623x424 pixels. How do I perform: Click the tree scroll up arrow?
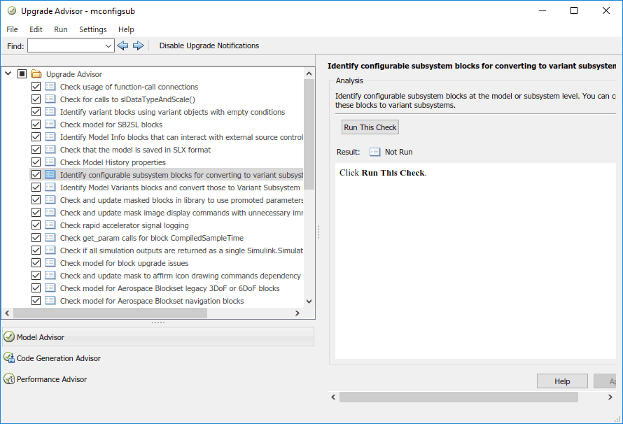309,74
